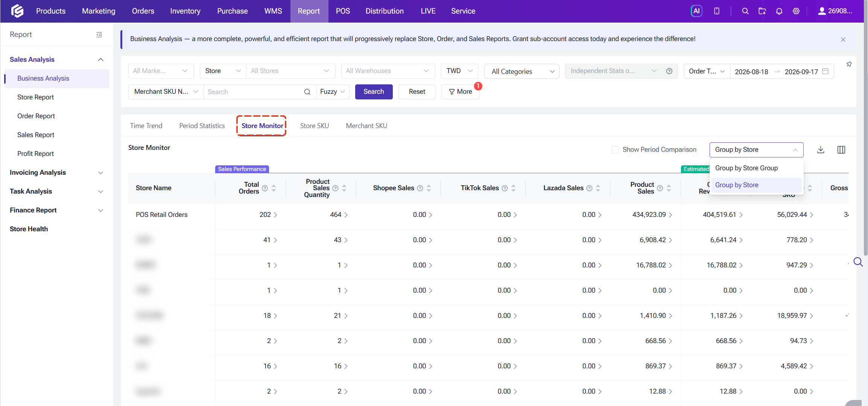Open the settings gear icon
868x406 pixels.
point(796,11)
